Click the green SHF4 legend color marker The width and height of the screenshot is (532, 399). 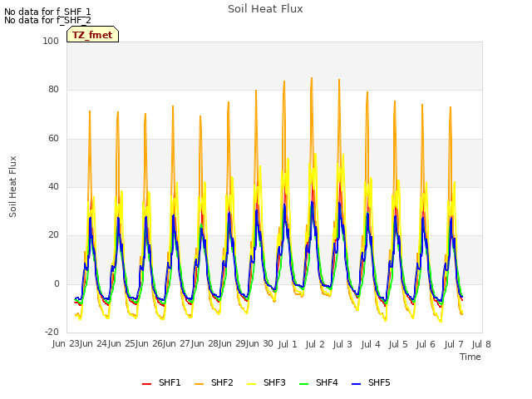(304, 384)
